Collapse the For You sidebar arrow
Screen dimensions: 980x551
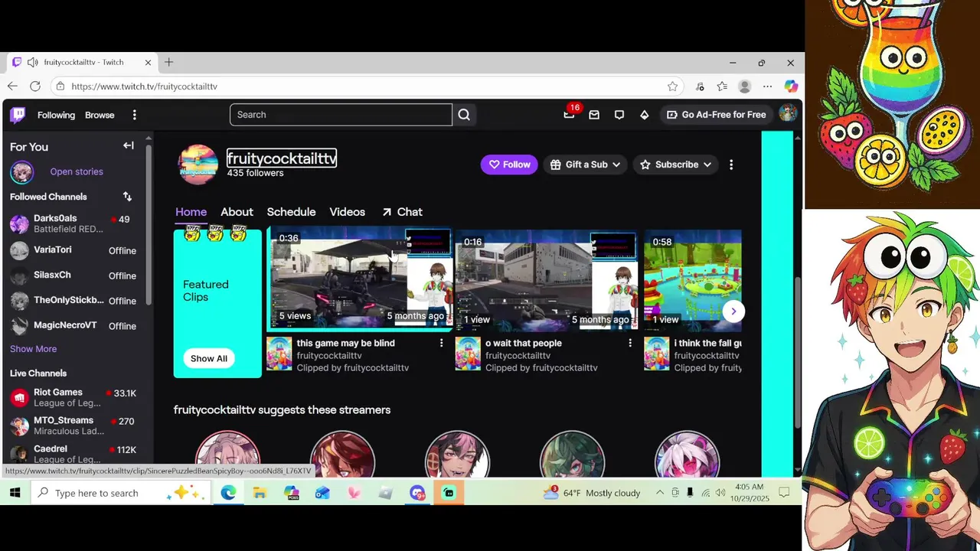click(x=129, y=145)
